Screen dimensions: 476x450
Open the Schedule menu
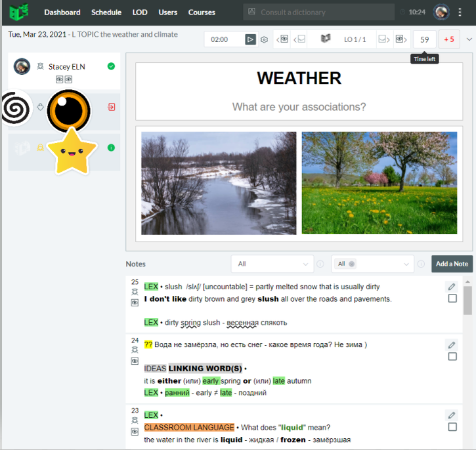point(106,12)
